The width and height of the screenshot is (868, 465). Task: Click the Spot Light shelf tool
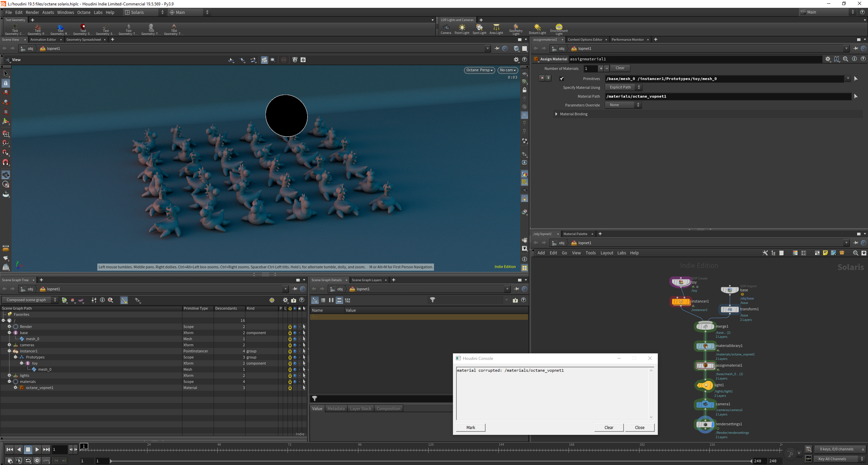tap(479, 29)
